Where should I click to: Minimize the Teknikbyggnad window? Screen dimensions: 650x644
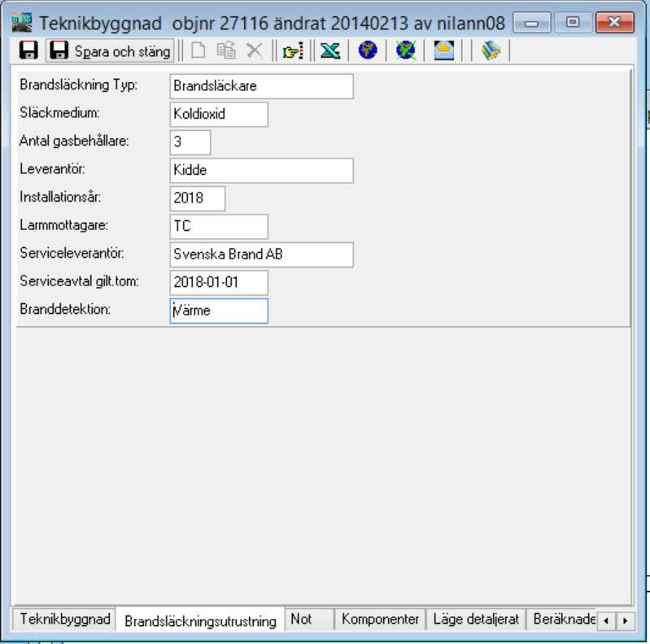(x=532, y=23)
